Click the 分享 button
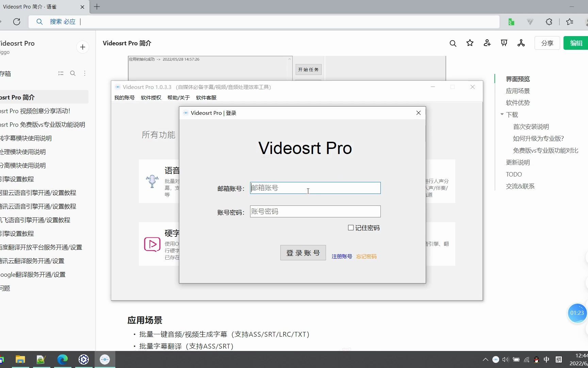The image size is (588, 368). 547,43
